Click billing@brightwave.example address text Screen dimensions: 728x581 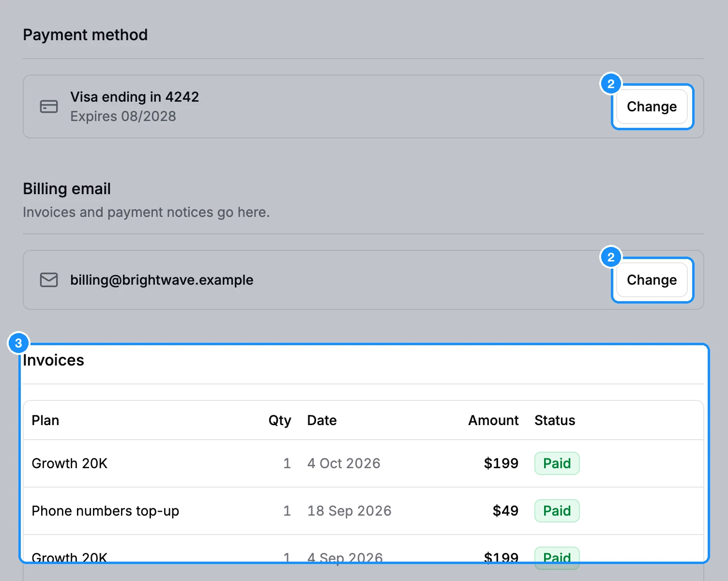tap(162, 280)
